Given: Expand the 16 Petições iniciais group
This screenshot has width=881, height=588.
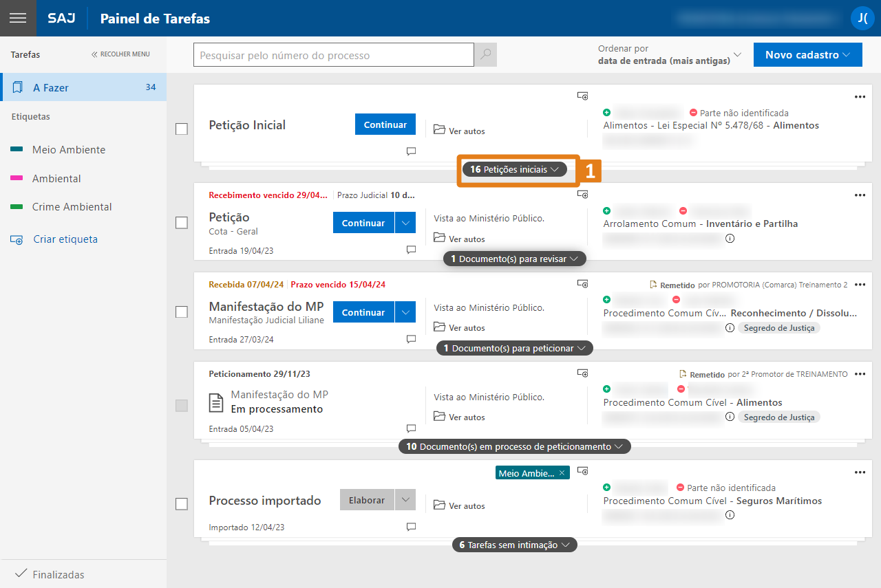Looking at the screenshot, I should click(514, 169).
